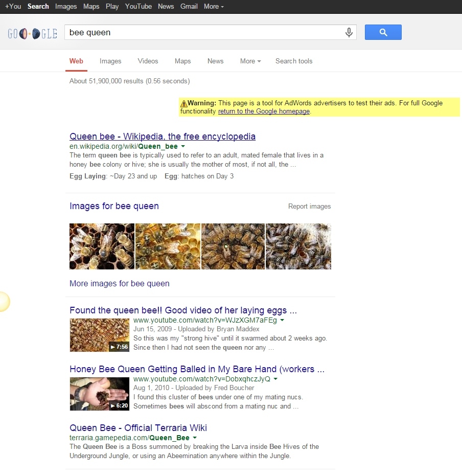This screenshot has width=462, height=476.
Task: Click the About 51,900,000 results text
Action: click(x=129, y=81)
